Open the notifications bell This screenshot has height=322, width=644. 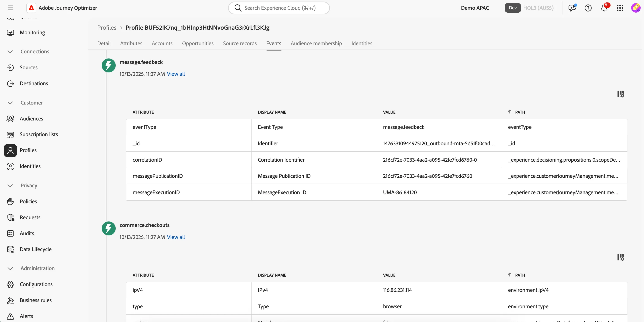click(604, 8)
